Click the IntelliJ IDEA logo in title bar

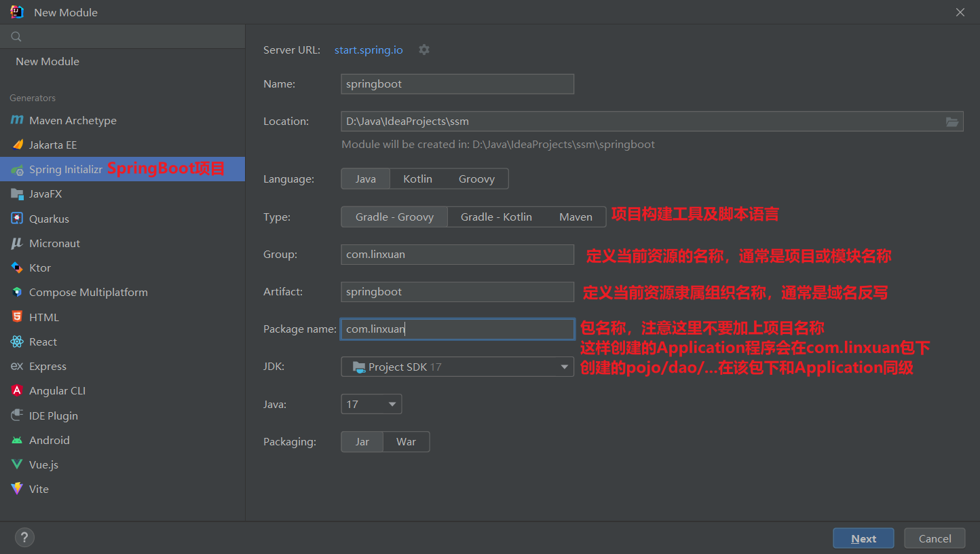[17, 12]
